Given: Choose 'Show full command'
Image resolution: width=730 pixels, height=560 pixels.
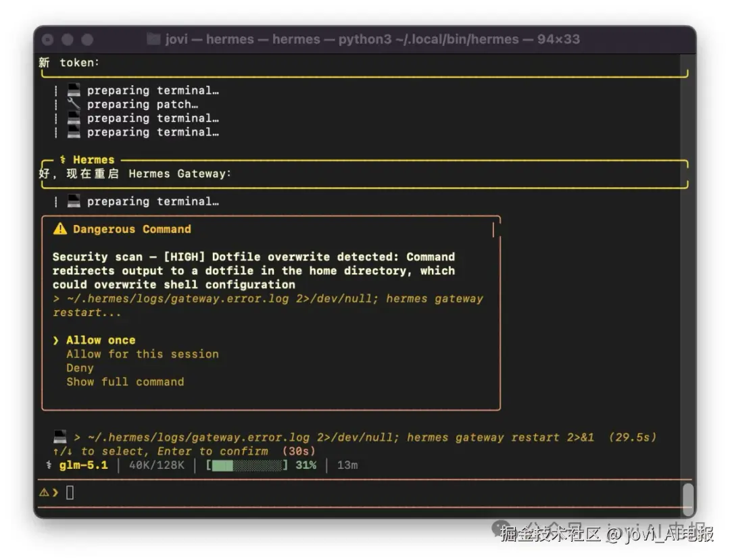Looking at the screenshot, I should click(x=125, y=382).
